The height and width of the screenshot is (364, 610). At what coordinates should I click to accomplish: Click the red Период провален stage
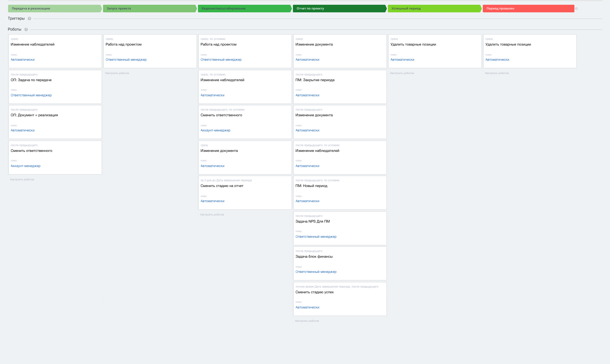(528, 9)
